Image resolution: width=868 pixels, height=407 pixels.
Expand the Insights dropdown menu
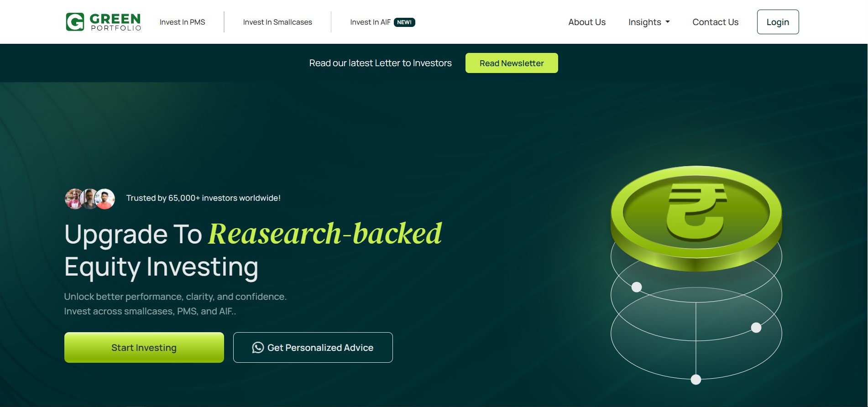click(649, 22)
